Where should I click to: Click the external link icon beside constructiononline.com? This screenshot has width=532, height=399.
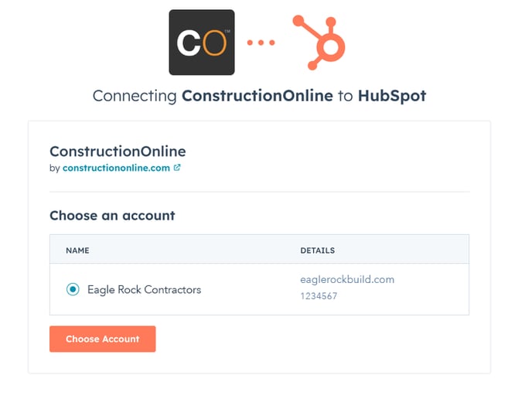(x=178, y=167)
